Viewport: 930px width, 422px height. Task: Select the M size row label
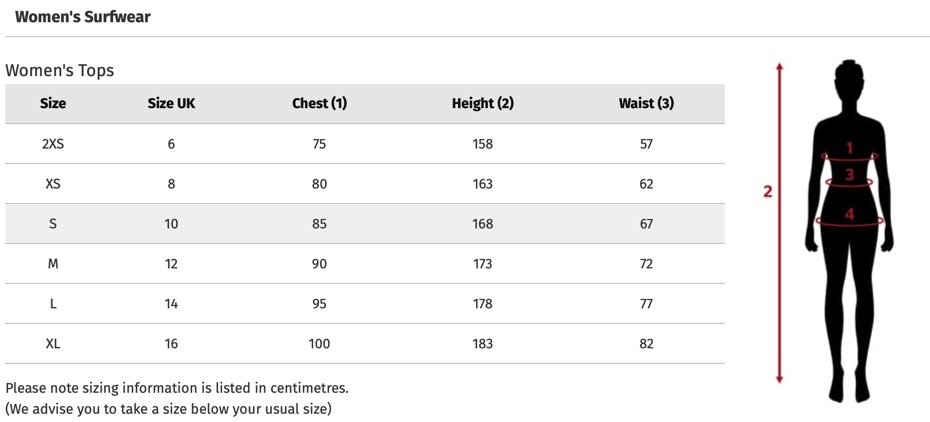pyautogui.click(x=53, y=264)
